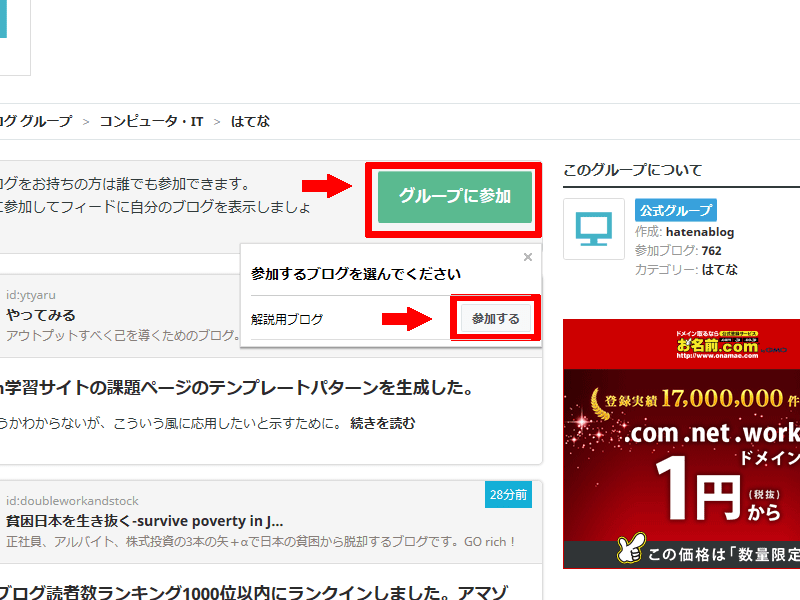
Task: Open the コンピュータ・IT breadcrumb link
Action: point(151,121)
